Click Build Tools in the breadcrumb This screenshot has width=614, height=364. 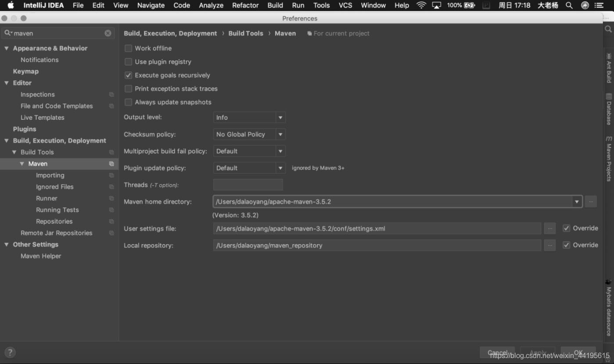[x=246, y=33]
